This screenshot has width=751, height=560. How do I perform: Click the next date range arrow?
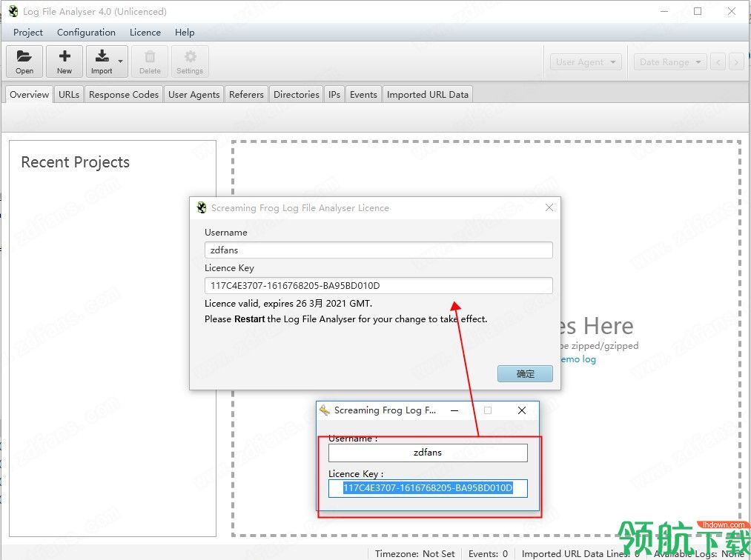[x=737, y=61]
